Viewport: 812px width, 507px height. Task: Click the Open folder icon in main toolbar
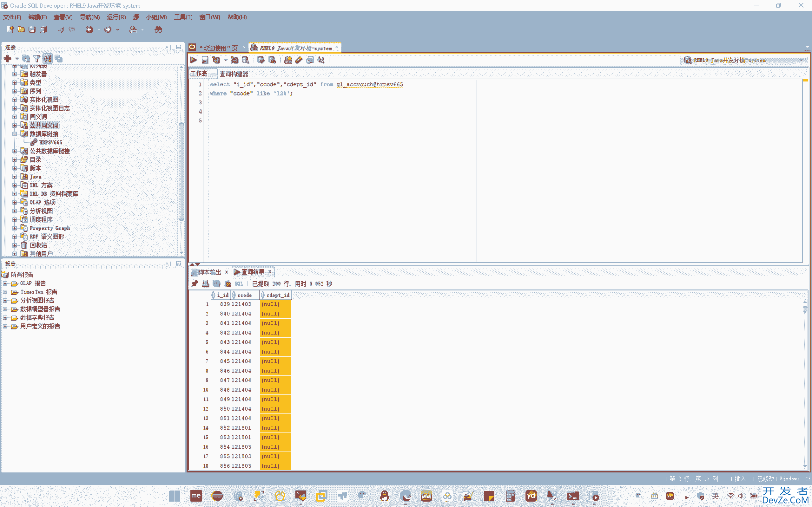(21, 29)
